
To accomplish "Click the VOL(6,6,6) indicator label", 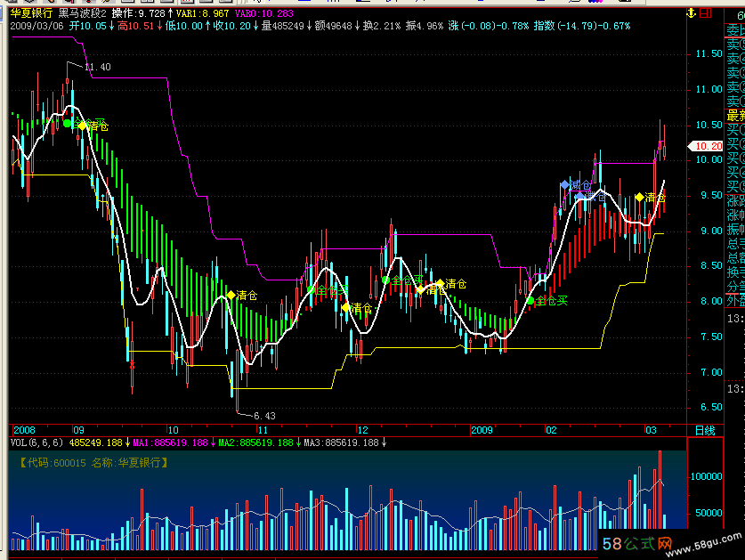I will tap(37, 442).
